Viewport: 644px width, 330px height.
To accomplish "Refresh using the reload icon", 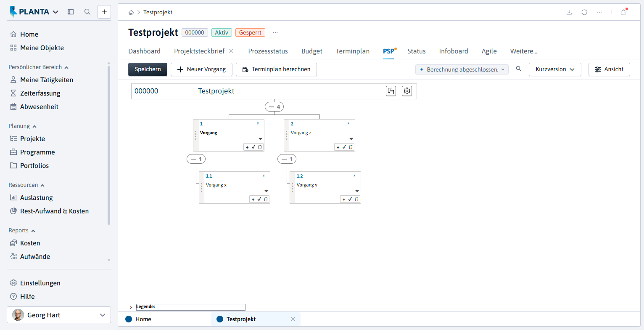I will pyautogui.click(x=584, y=12).
